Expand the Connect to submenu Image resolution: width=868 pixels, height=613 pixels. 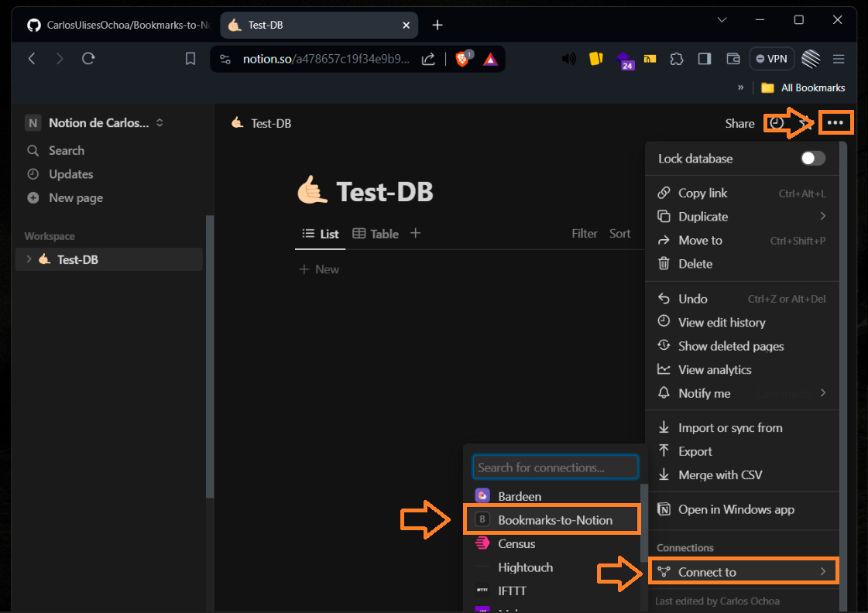pyautogui.click(x=742, y=571)
